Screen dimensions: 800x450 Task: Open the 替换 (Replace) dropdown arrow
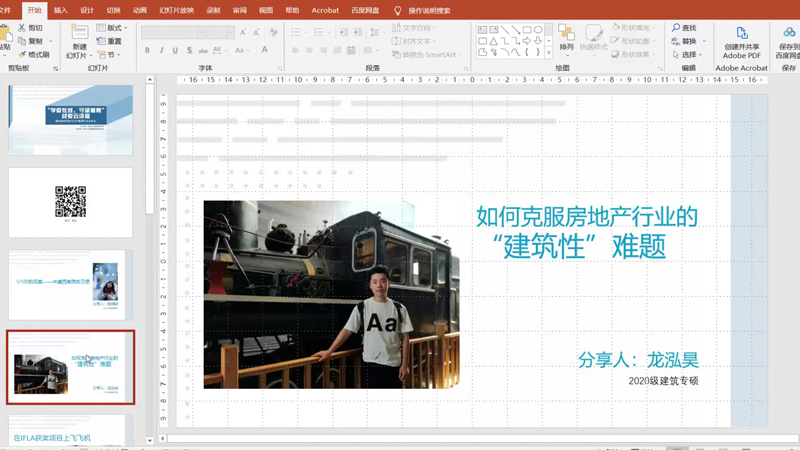(x=705, y=41)
